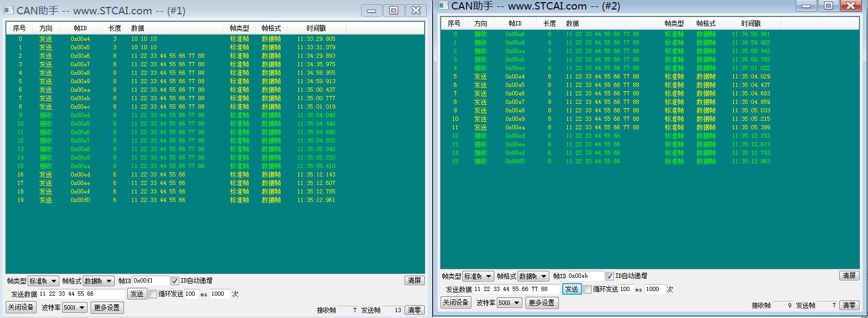The height and width of the screenshot is (318, 868).
Task: Open 帧格式 dropdown in window #1
Action: 98,281
